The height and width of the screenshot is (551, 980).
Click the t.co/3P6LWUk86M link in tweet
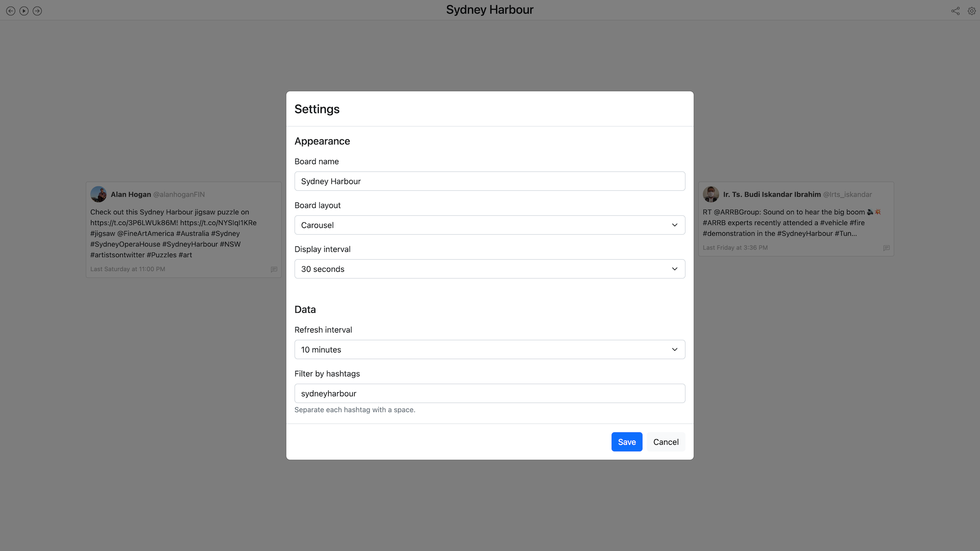[134, 223]
